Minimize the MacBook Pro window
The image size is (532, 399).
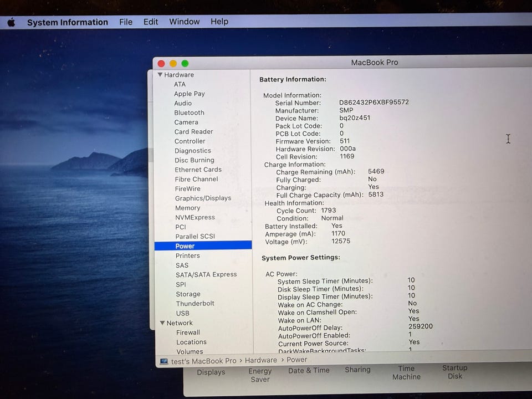tap(173, 63)
